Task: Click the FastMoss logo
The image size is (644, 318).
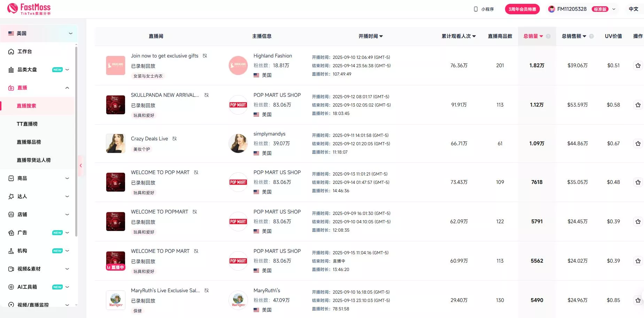Action: coord(29,9)
